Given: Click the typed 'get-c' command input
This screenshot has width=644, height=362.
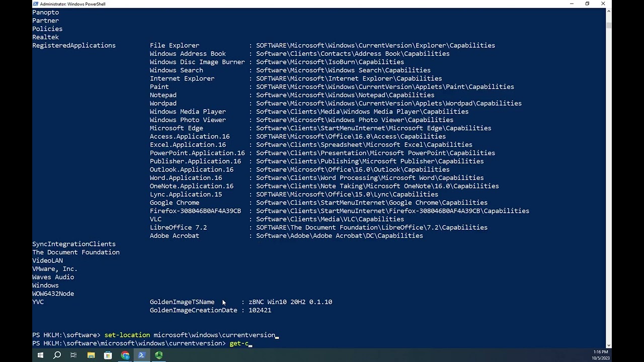Looking at the screenshot, I should 239,343.
